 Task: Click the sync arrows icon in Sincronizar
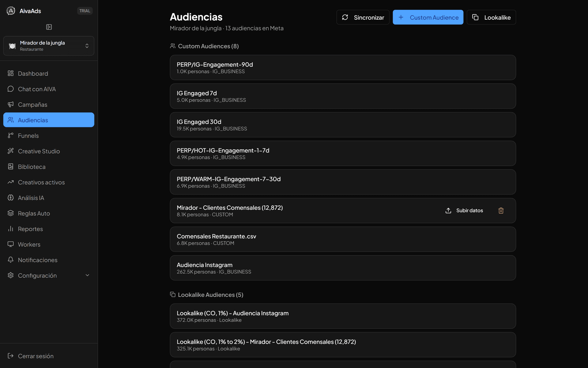point(345,17)
